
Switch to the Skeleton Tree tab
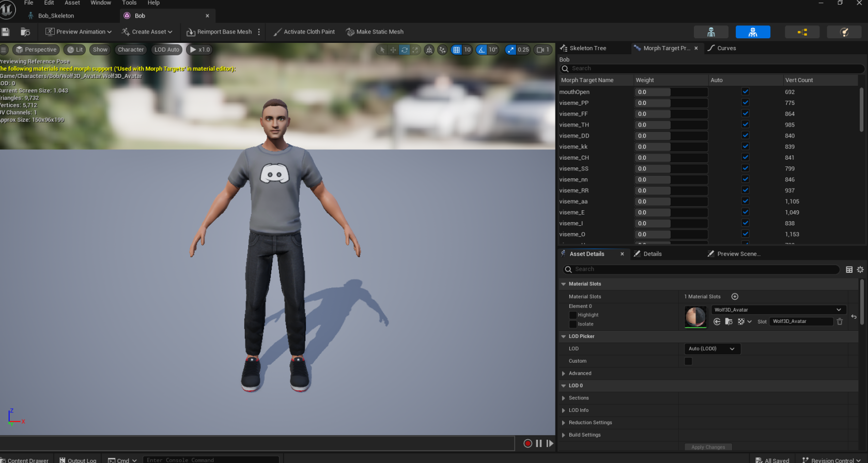(x=588, y=48)
